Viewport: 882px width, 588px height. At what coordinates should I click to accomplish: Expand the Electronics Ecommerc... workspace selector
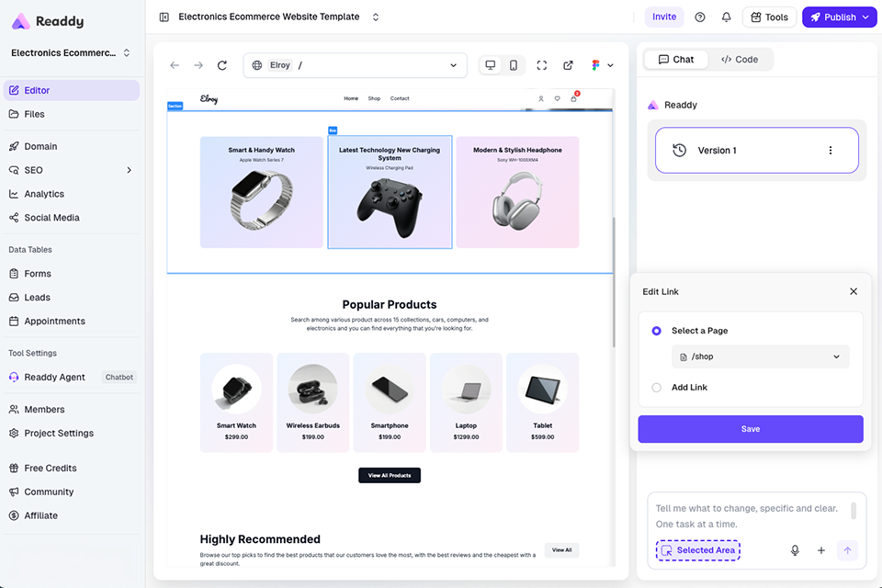click(71, 53)
